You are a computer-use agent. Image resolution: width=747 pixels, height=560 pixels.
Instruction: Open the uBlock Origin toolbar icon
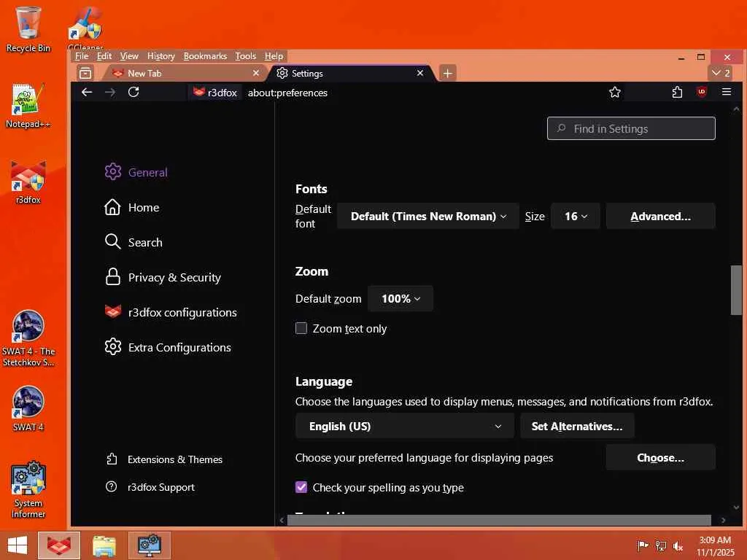coord(701,92)
